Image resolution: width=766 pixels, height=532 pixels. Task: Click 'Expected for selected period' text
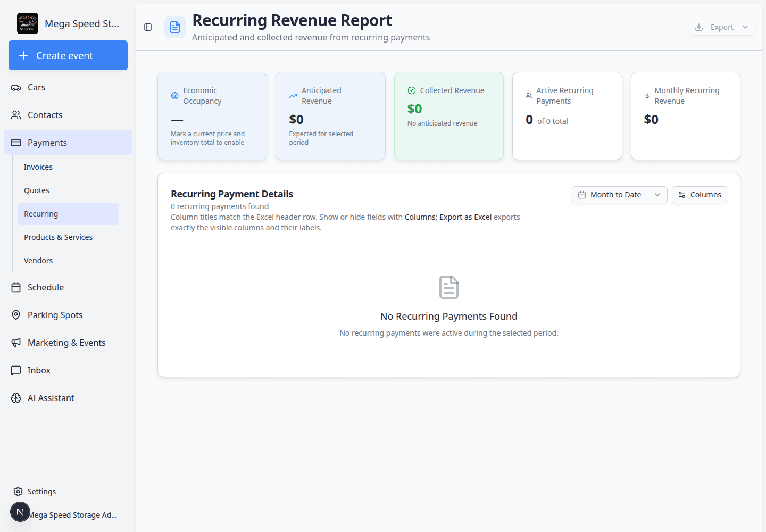click(x=321, y=138)
